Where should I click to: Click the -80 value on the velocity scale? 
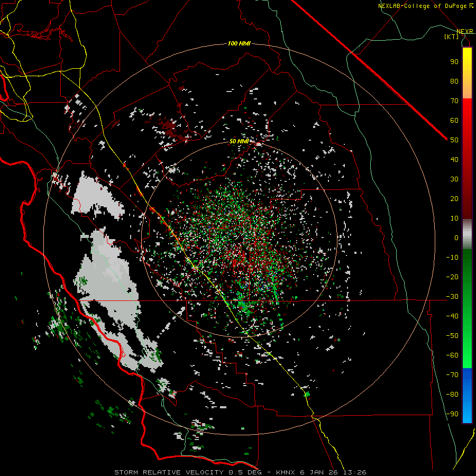coord(452,395)
